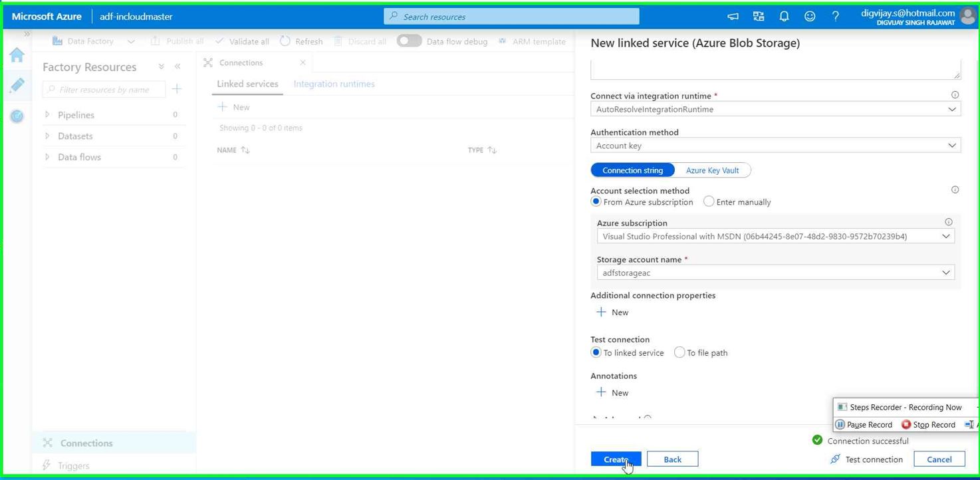Click Test connection link
Image resolution: width=980 pixels, height=480 pixels.
[x=866, y=459]
